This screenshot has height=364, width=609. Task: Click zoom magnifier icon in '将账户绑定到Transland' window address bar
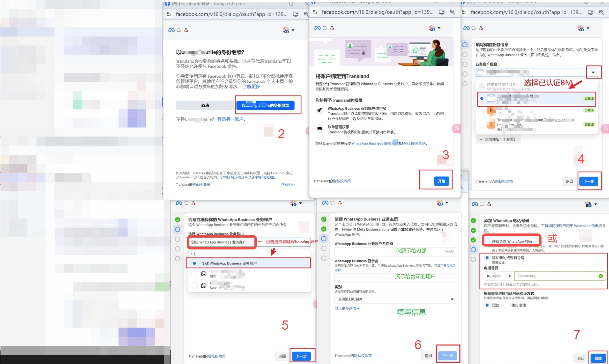pyautogui.click(x=453, y=12)
